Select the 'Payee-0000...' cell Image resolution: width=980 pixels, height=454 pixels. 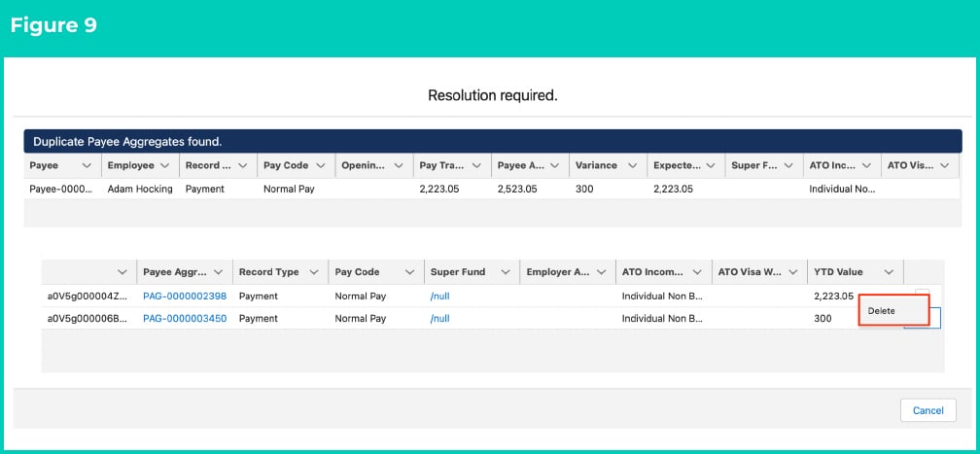point(61,189)
